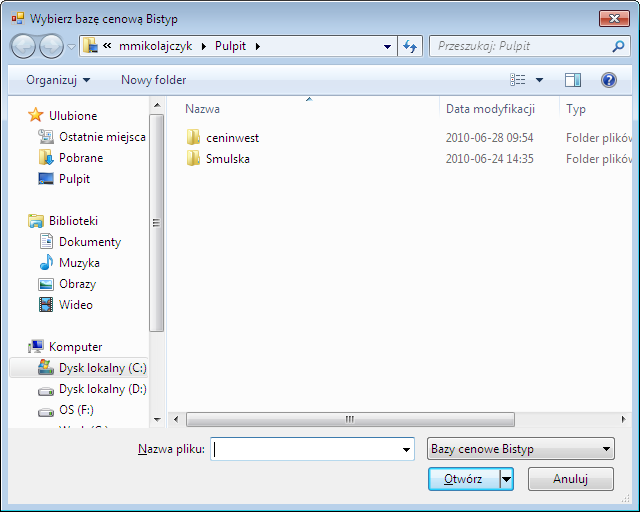640x512 pixels.
Task: Click the Muzyka note icon
Action: (x=46, y=263)
